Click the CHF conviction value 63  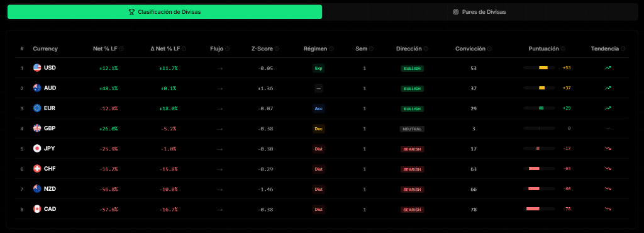coord(474,169)
